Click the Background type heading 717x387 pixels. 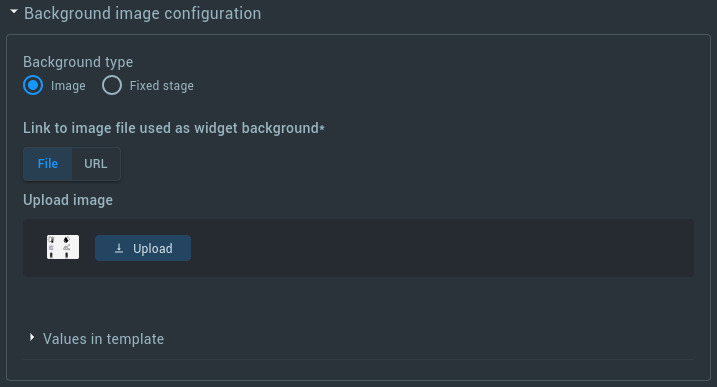[x=78, y=62]
